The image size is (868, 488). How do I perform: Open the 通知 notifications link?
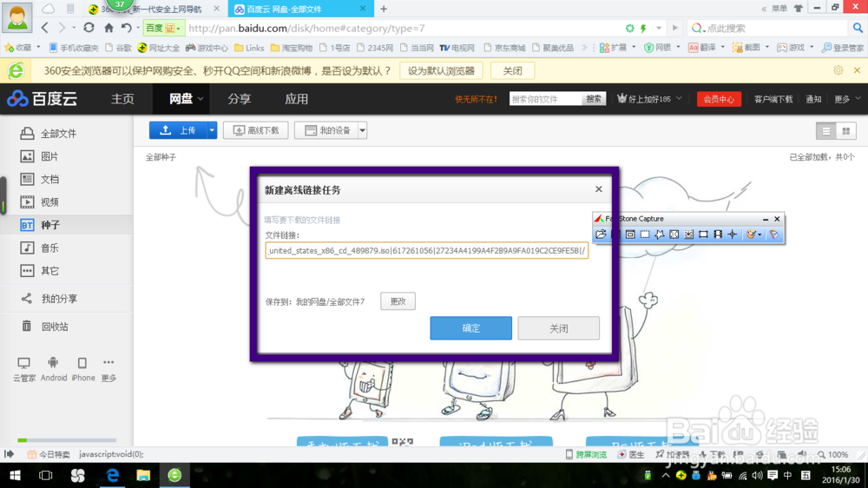click(813, 99)
